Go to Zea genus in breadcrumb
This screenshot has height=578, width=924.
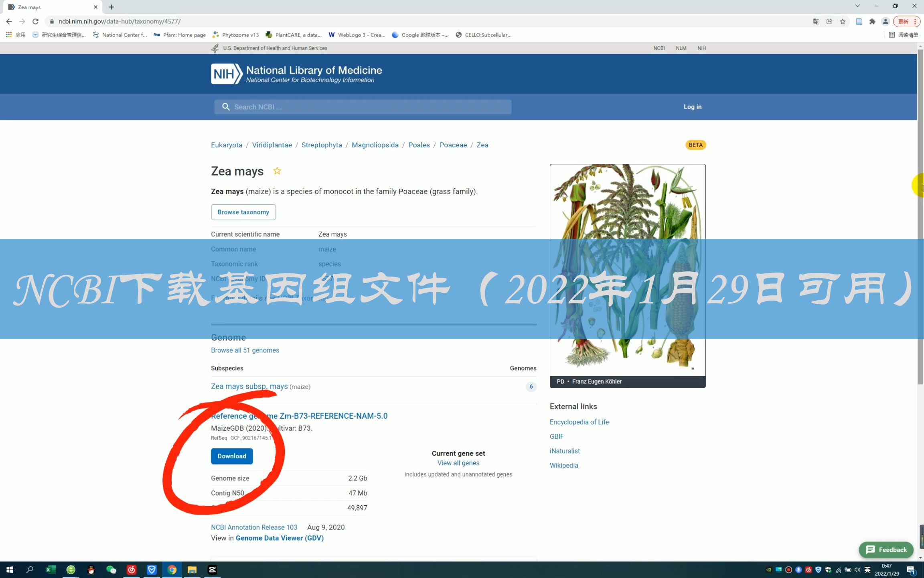coord(482,145)
